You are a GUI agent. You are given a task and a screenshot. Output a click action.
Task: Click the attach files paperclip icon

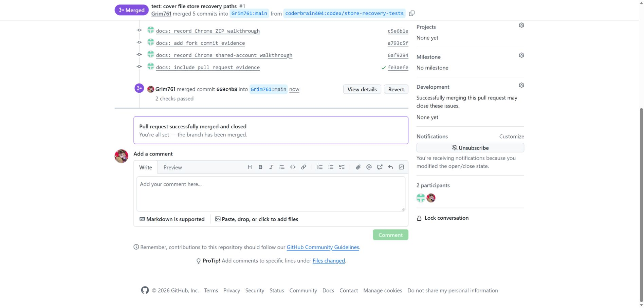pyautogui.click(x=358, y=167)
